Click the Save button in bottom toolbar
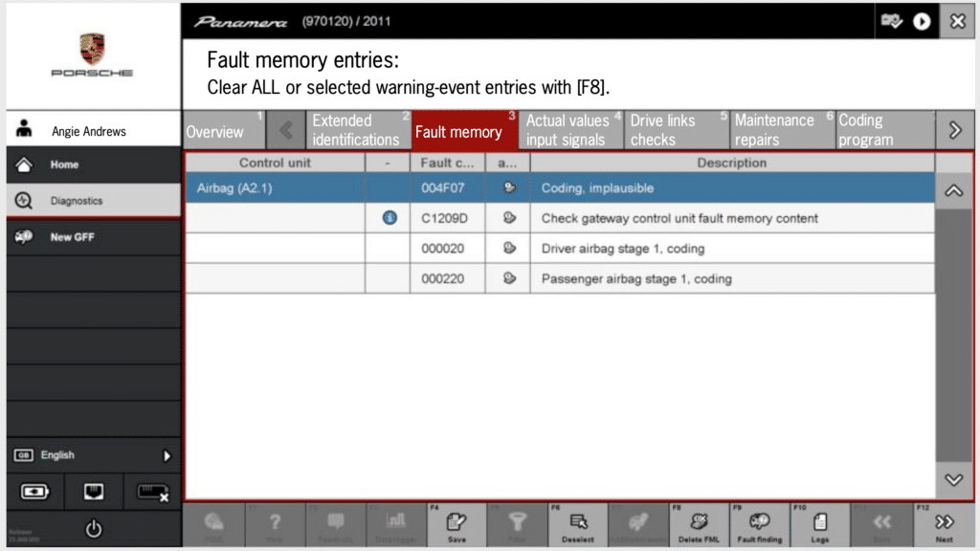 click(x=457, y=525)
